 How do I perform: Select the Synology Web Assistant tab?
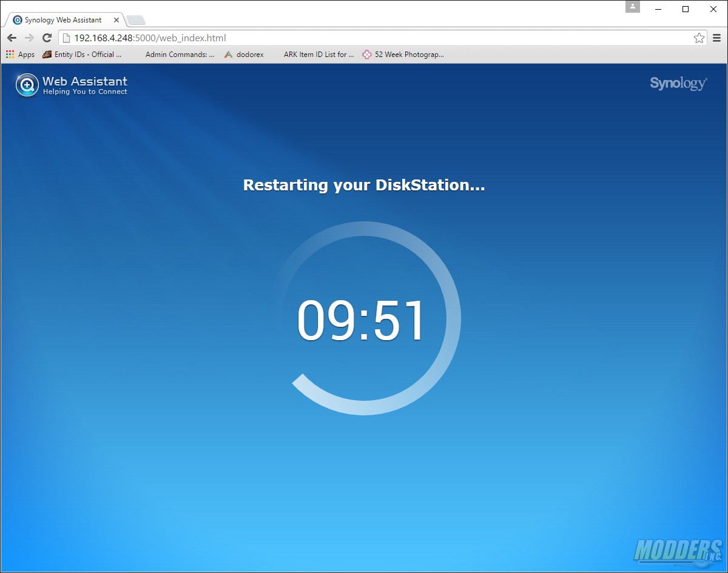click(x=66, y=20)
